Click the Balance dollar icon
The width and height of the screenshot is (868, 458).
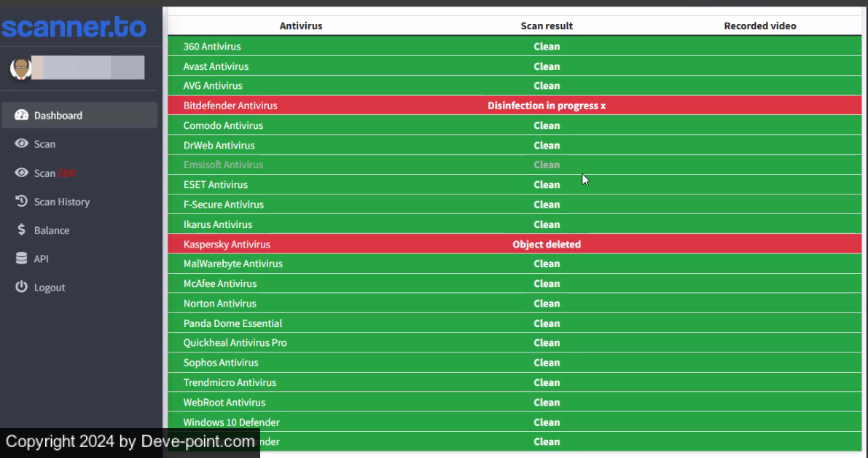[x=22, y=229]
